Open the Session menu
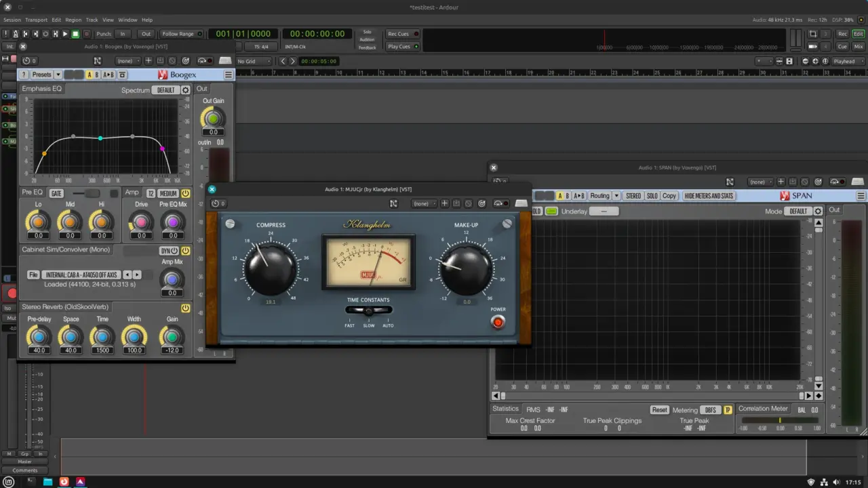Viewport: 868px width, 488px height. 12,20
